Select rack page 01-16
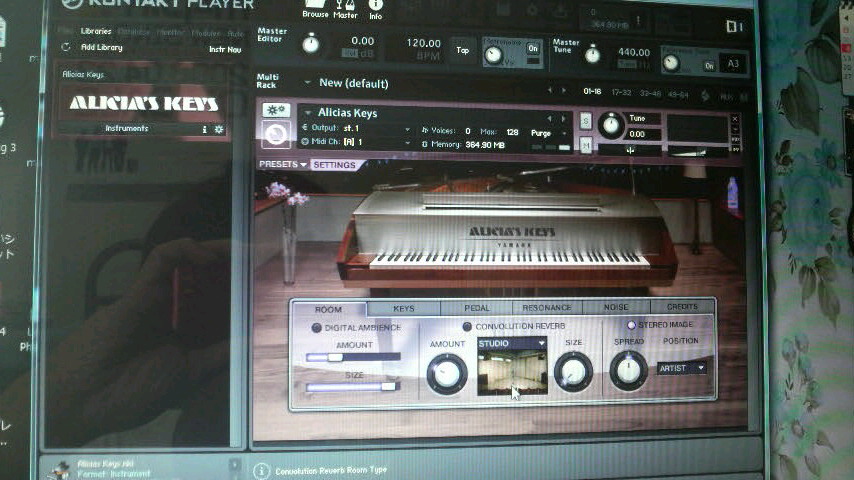This screenshot has height=480, width=854. pyautogui.click(x=592, y=92)
